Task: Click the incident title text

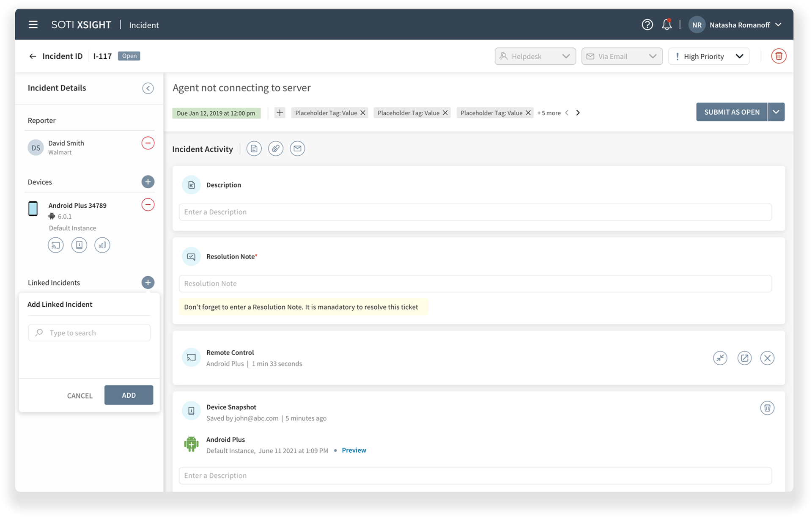Action: tap(241, 88)
